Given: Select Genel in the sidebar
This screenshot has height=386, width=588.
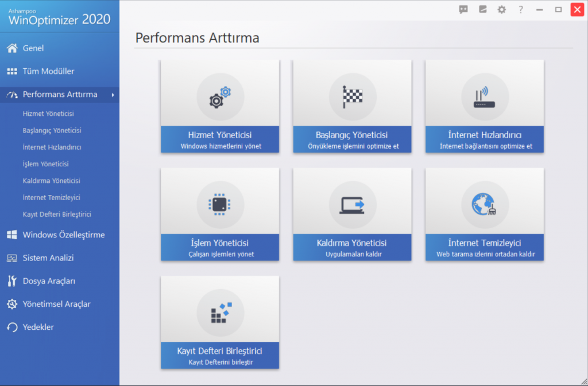Looking at the screenshot, I should [x=33, y=48].
